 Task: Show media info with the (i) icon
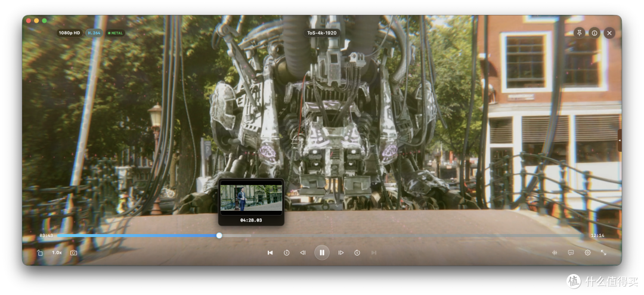coord(595,33)
